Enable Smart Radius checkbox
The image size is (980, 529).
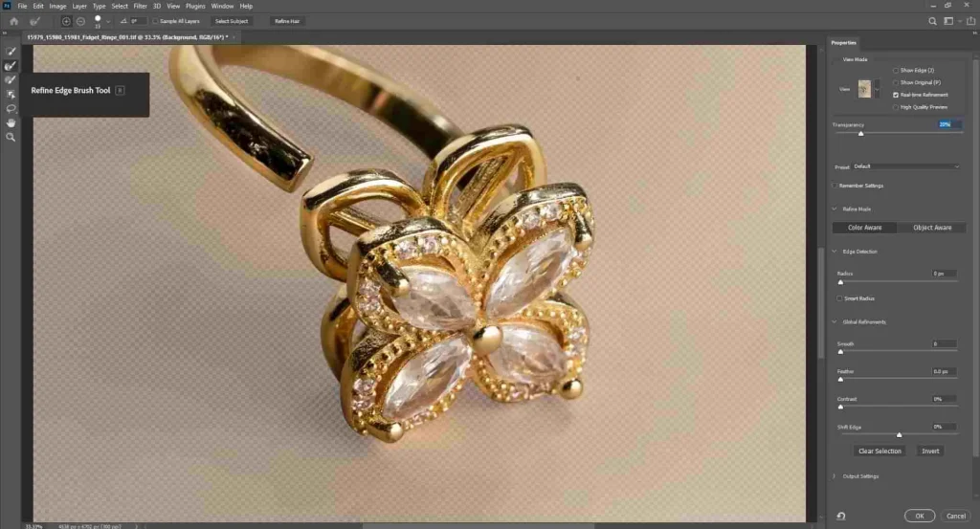[839, 298]
